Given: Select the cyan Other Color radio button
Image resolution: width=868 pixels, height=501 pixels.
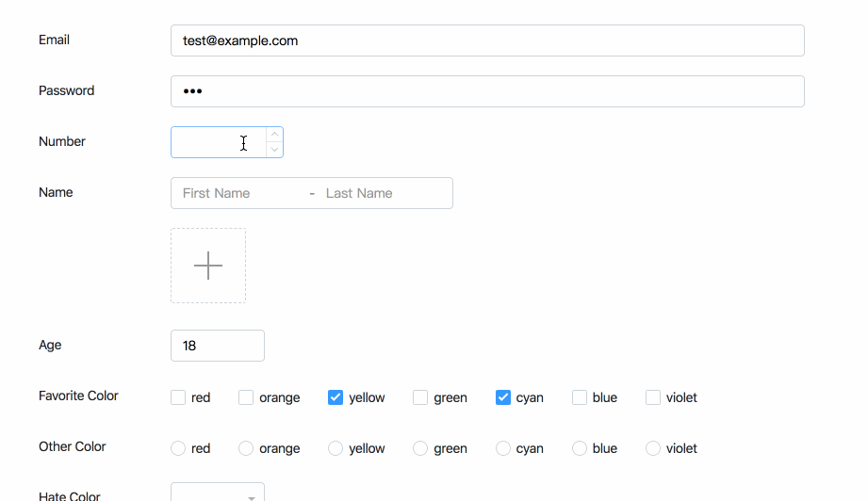Looking at the screenshot, I should pos(503,448).
